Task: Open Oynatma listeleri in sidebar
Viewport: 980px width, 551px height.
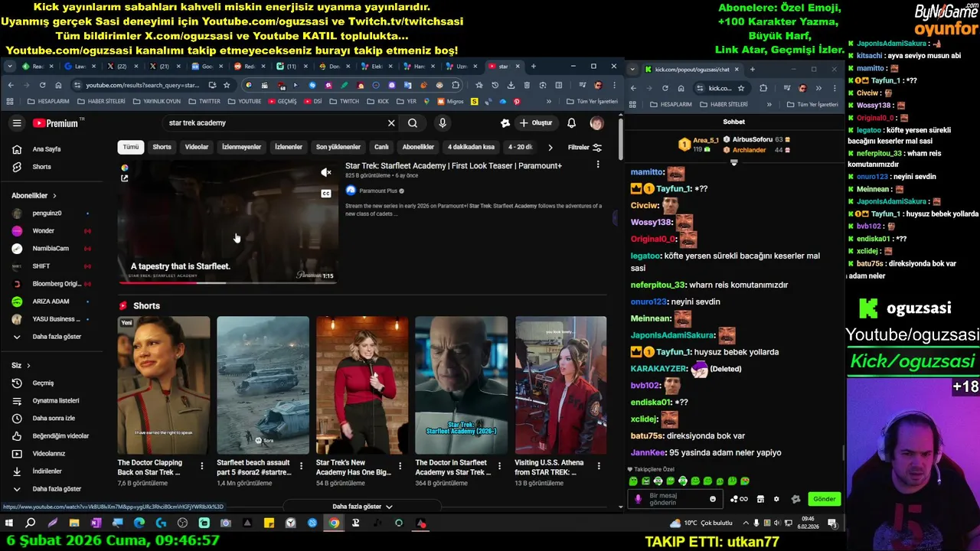Action: [x=55, y=400]
